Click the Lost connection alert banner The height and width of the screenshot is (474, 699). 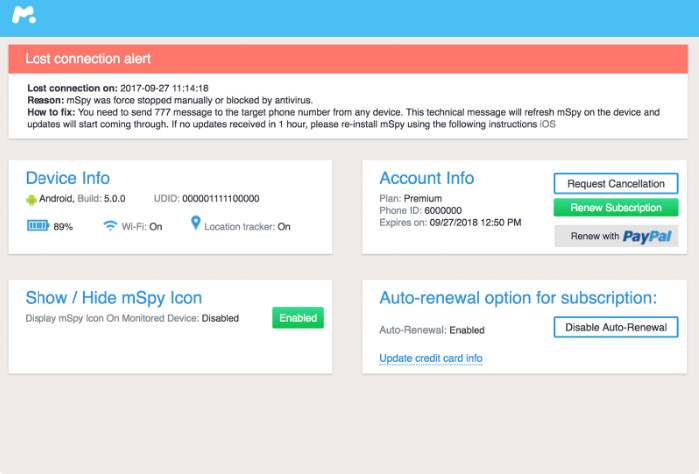point(348,59)
